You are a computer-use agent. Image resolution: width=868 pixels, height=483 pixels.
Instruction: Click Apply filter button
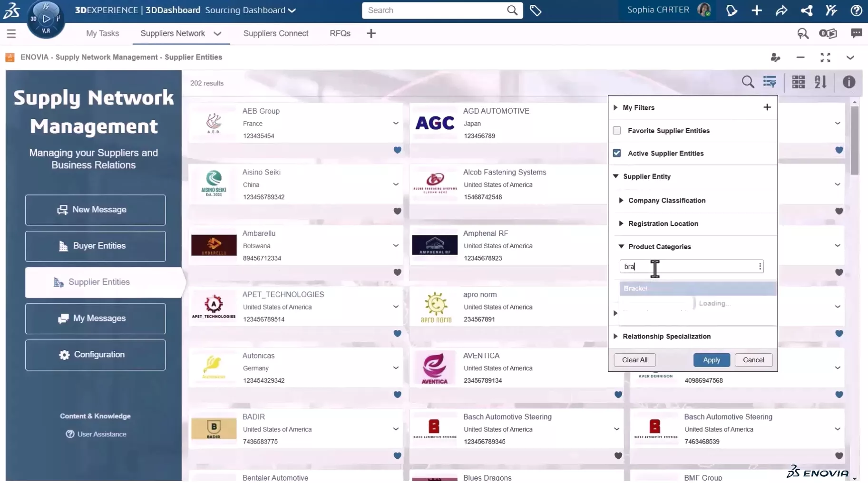click(712, 360)
